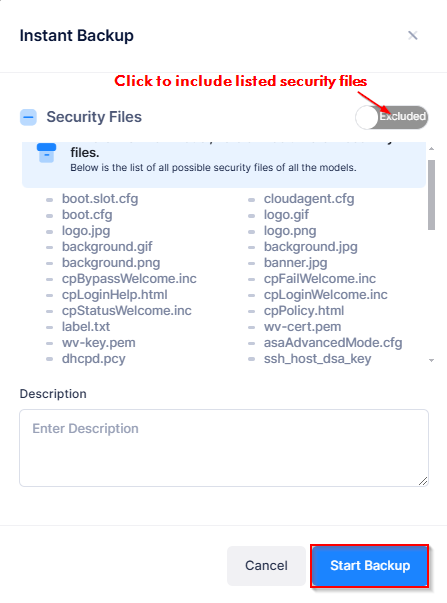Close the Instant Backup dialog
This screenshot has height=603, width=447.
coord(413,36)
